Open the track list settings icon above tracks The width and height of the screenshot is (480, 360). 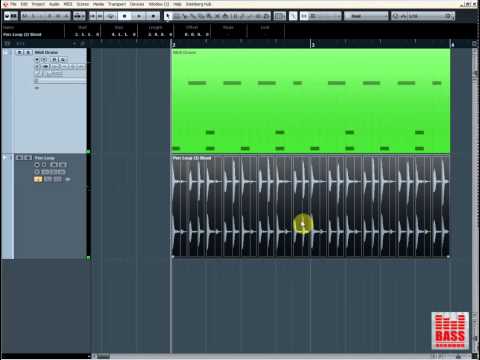[7, 43]
